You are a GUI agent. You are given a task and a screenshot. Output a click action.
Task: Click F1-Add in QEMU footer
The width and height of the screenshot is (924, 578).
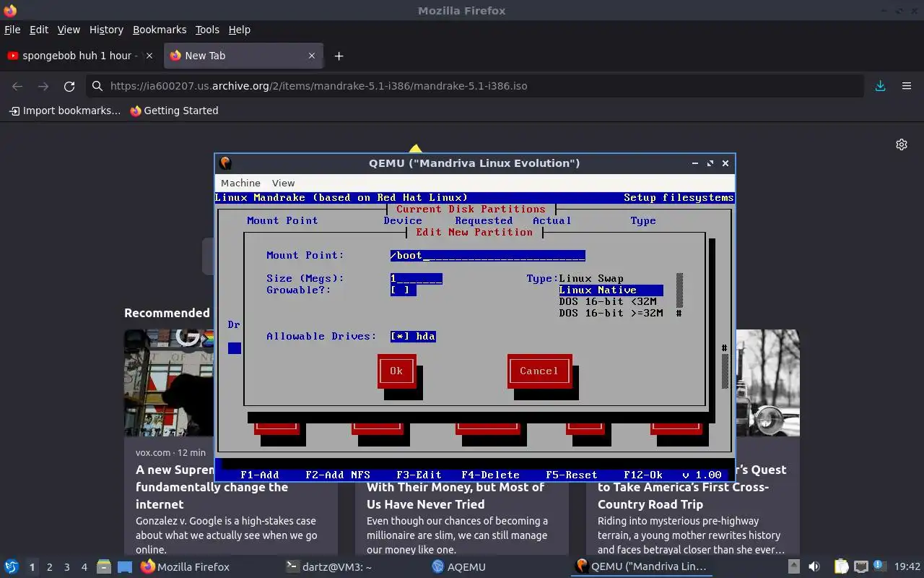(260, 475)
